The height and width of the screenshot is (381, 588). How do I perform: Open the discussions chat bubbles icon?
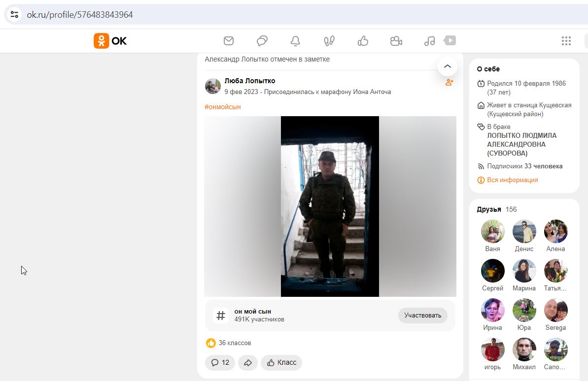coord(262,41)
